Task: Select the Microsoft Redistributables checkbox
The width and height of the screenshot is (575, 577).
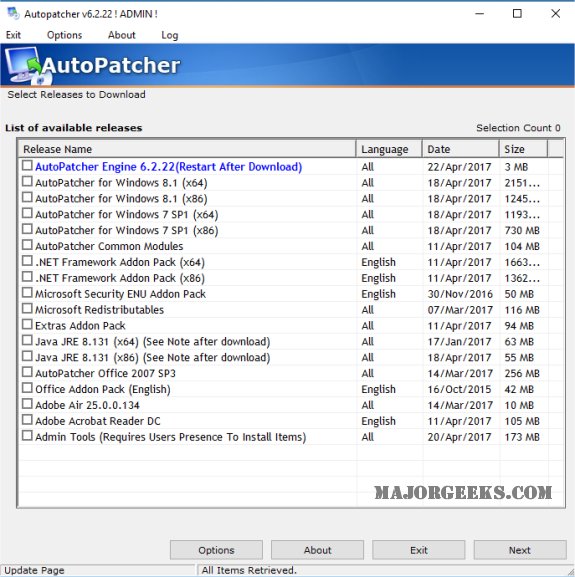Action: tap(27, 308)
